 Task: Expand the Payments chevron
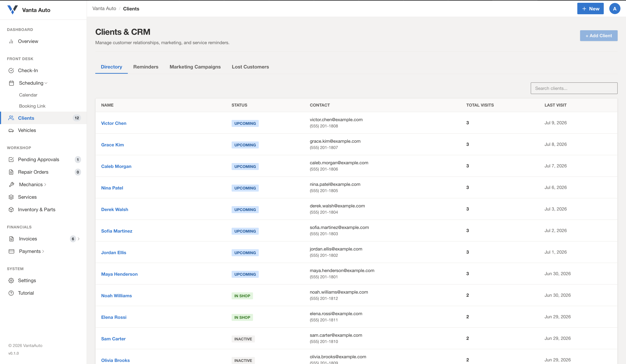click(43, 252)
